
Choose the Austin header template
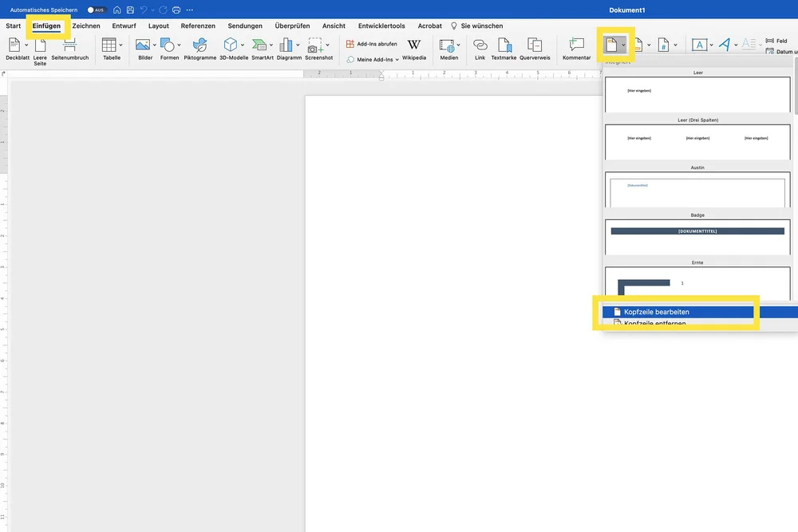tap(697, 189)
